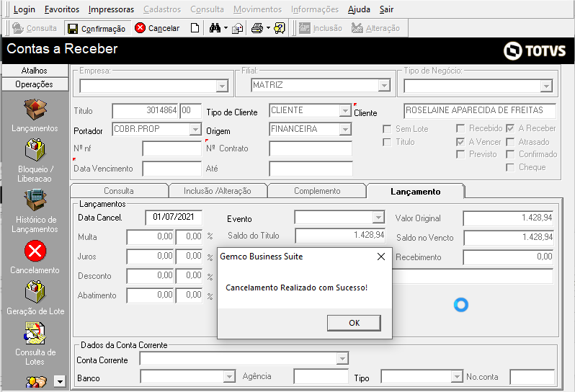This screenshot has height=392, width=575.
Task: Toggle the Sem Lote checkbox
Action: click(387, 129)
